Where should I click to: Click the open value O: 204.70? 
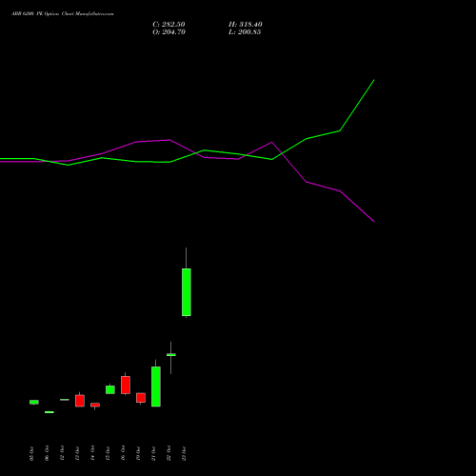(x=169, y=32)
